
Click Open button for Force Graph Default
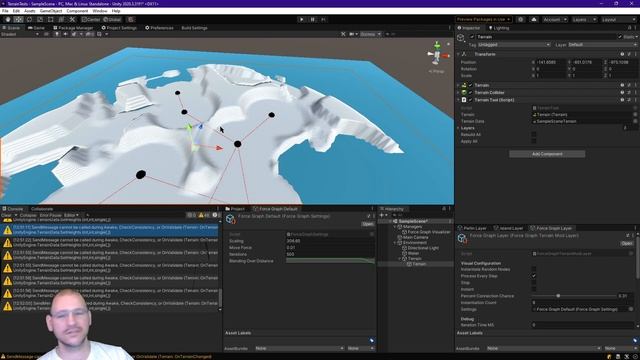pyautogui.click(x=367, y=224)
